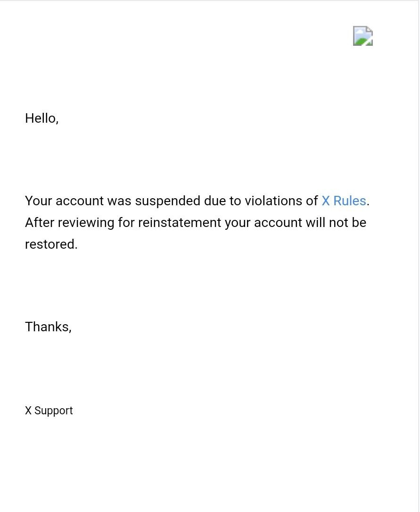Click the X Support signature
Viewport: 420px width, 512px height.
tap(49, 411)
